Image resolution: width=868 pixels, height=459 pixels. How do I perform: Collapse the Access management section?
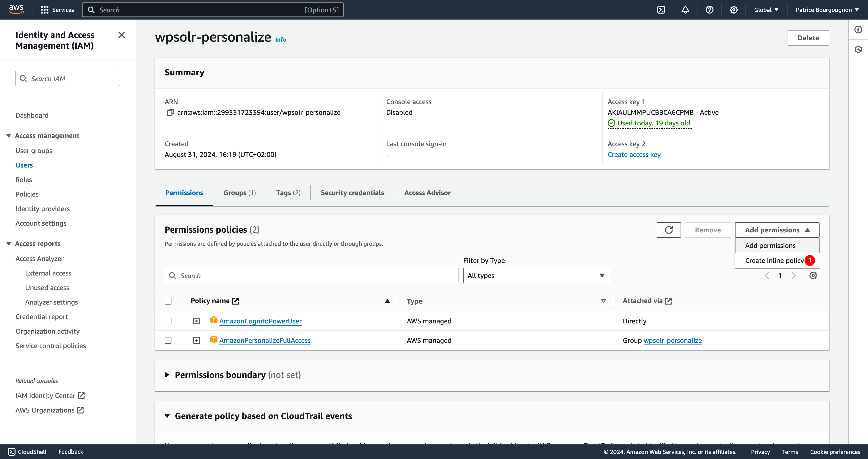click(x=9, y=135)
